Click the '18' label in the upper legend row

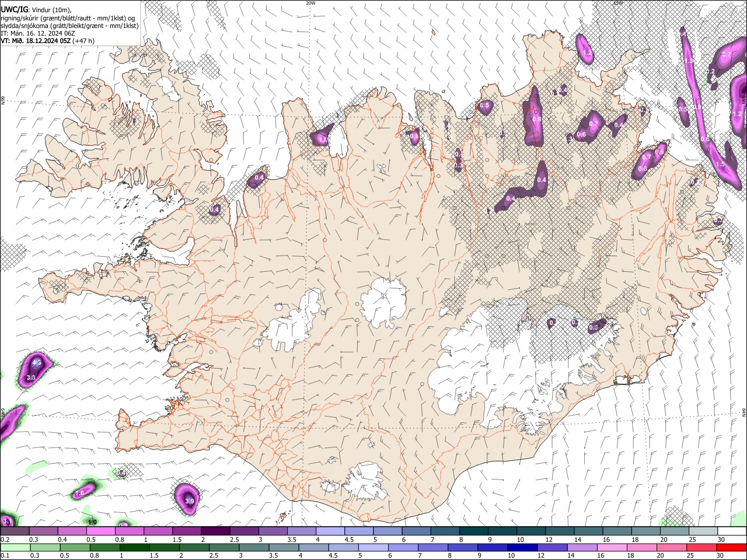point(635,540)
